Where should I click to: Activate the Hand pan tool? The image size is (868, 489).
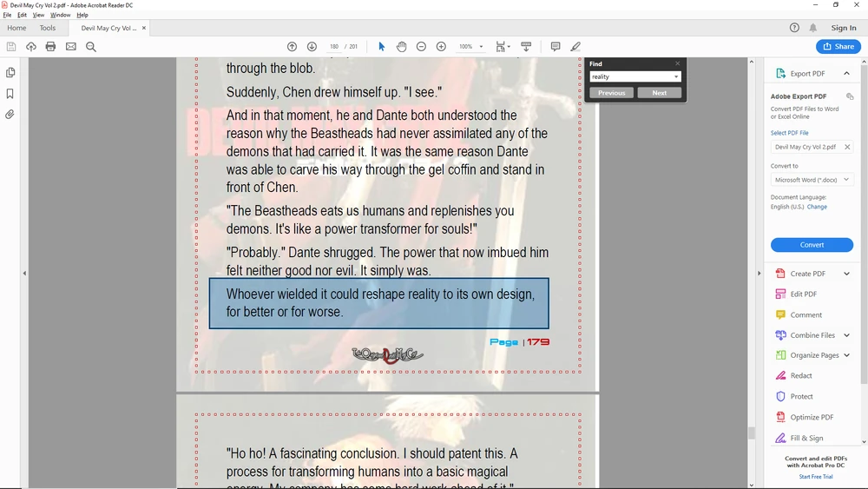[401, 47]
